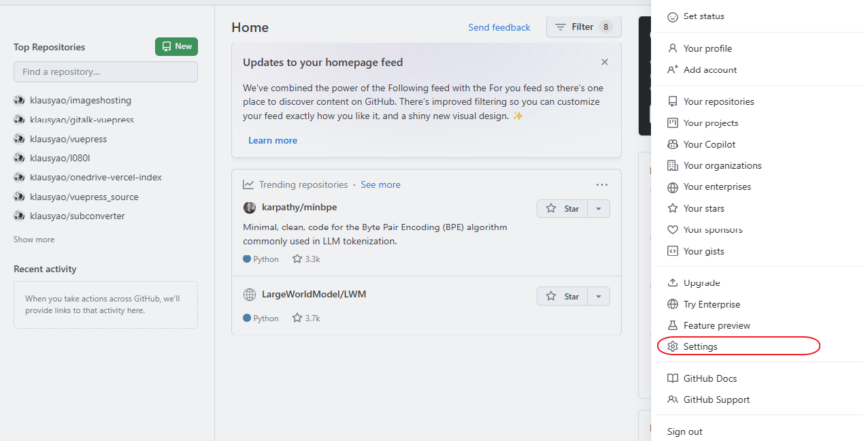Click the Your projects board icon
Viewport: 868px width, 441px height.
coord(673,122)
